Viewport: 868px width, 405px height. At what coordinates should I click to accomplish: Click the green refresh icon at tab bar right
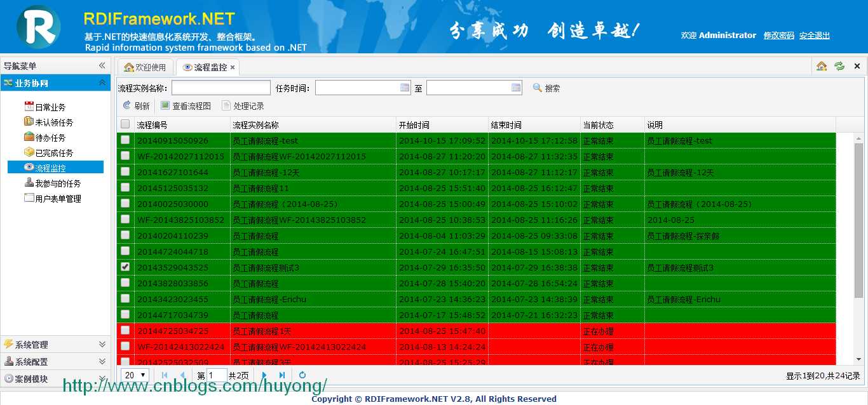click(x=839, y=66)
